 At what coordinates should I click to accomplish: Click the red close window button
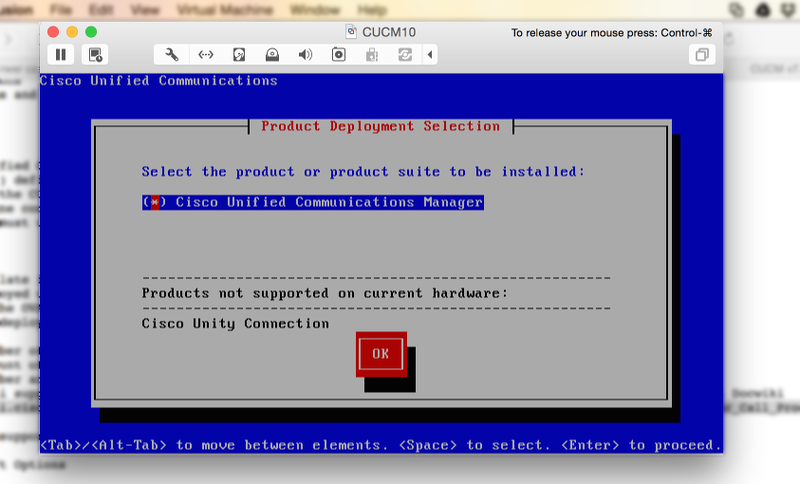point(53,32)
